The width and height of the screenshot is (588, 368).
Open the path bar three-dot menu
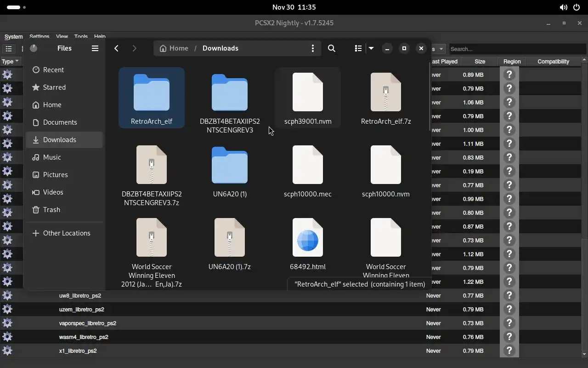(x=313, y=48)
